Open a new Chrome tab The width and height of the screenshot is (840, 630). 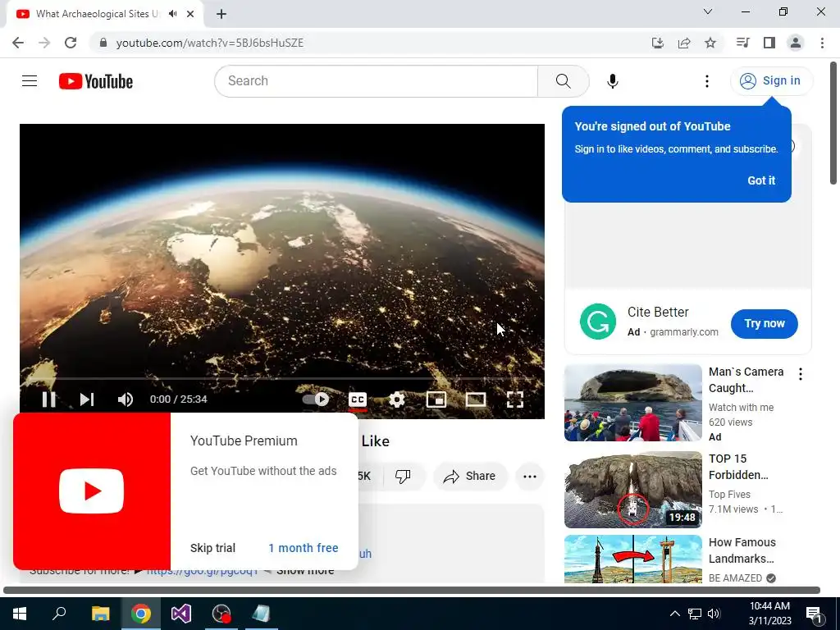tap(221, 14)
